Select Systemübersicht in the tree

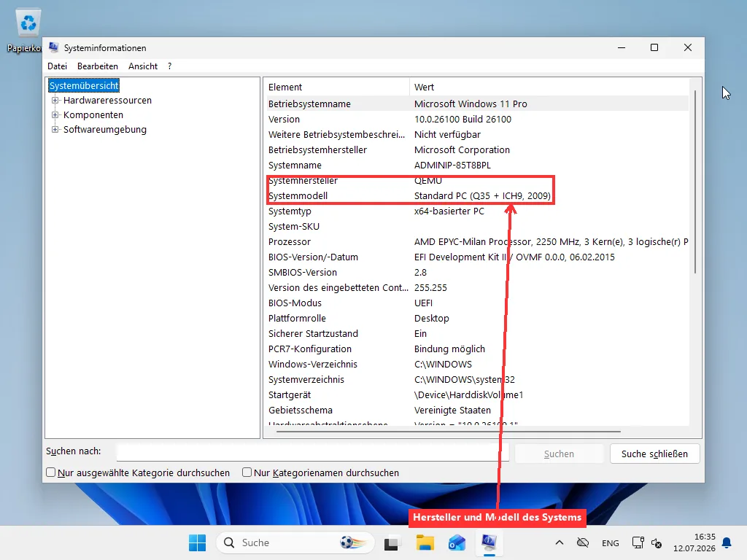(x=84, y=86)
